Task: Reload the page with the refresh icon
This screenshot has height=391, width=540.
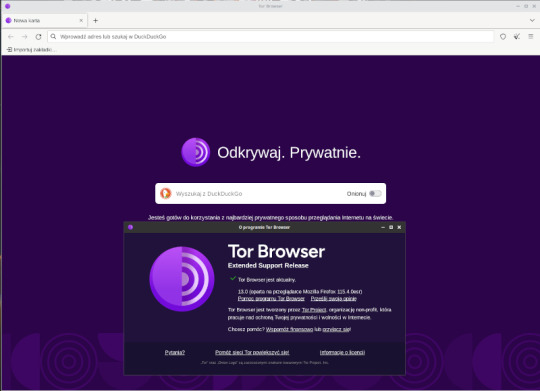Action: pyautogui.click(x=39, y=37)
